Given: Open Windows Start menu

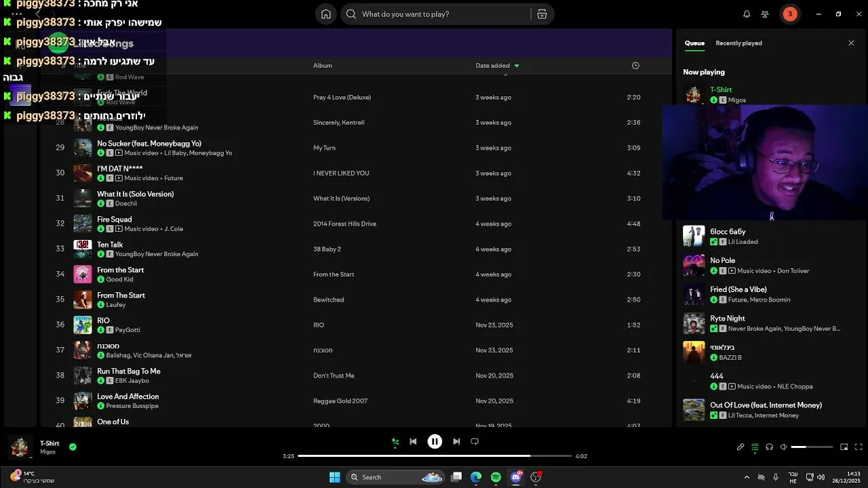Looking at the screenshot, I should (334, 477).
